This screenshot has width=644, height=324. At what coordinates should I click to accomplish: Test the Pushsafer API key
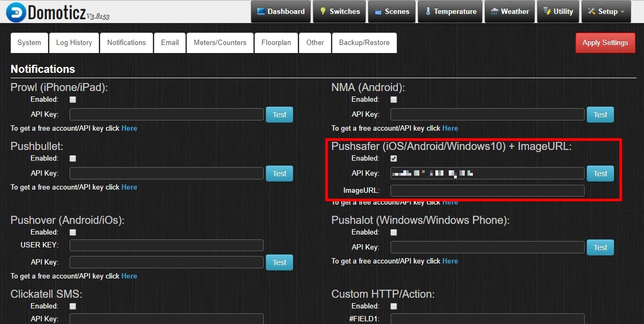pyautogui.click(x=600, y=174)
